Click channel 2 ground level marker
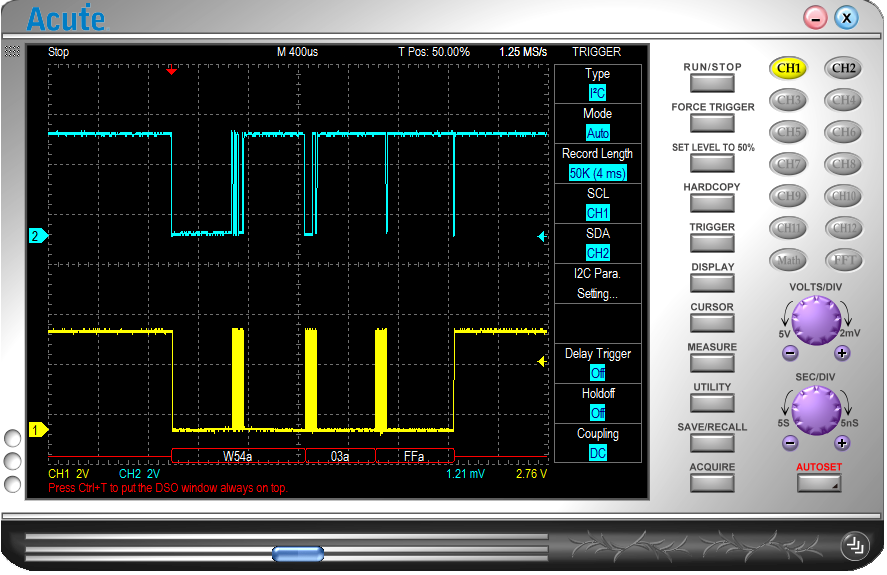 pos(38,236)
